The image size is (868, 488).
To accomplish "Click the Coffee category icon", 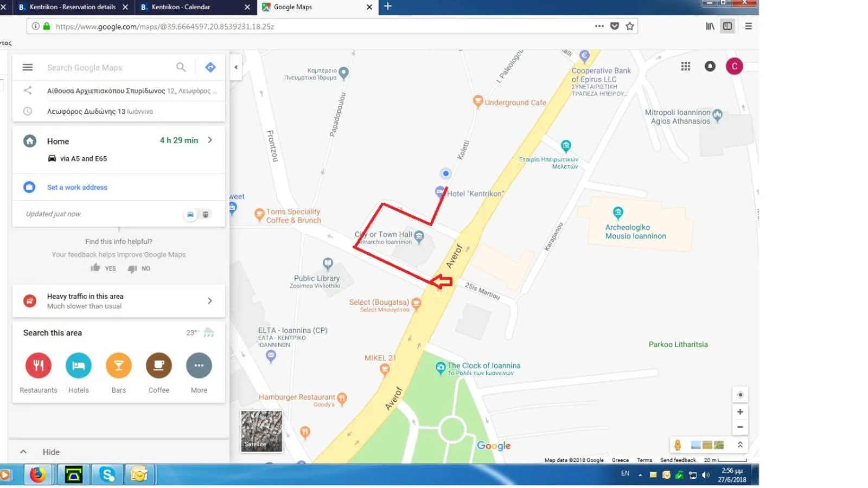I will point(159,366).
